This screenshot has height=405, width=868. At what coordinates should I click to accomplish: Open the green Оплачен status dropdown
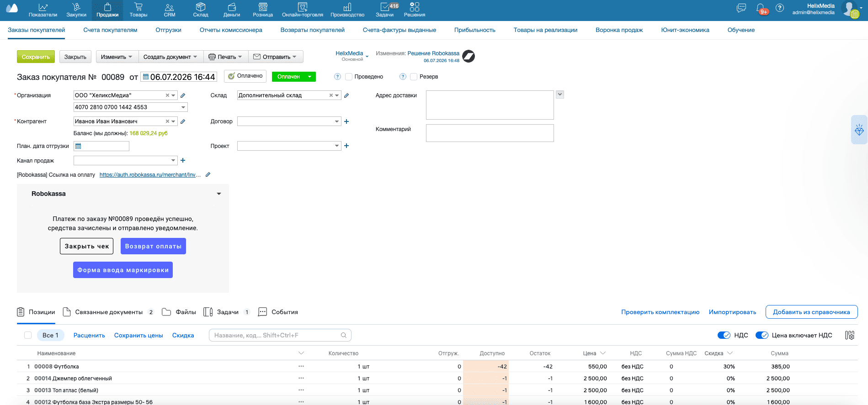pyautogui.click(x=293, y=77)
